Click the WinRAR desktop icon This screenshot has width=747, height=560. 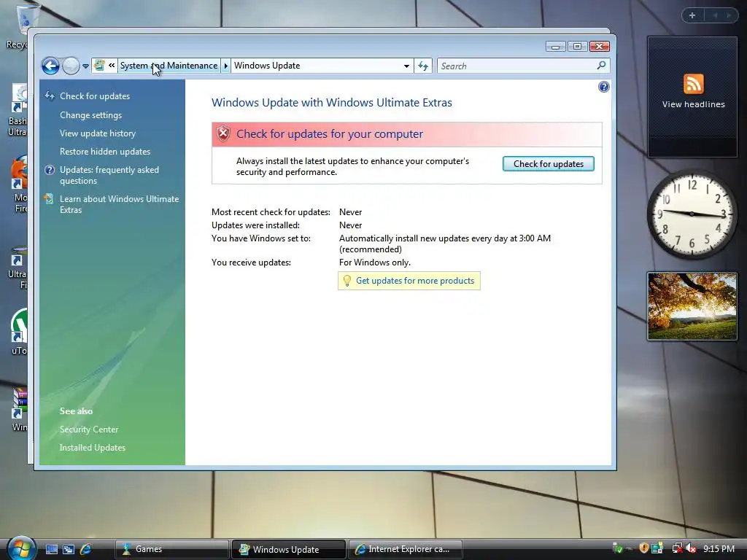pos(19,410)
